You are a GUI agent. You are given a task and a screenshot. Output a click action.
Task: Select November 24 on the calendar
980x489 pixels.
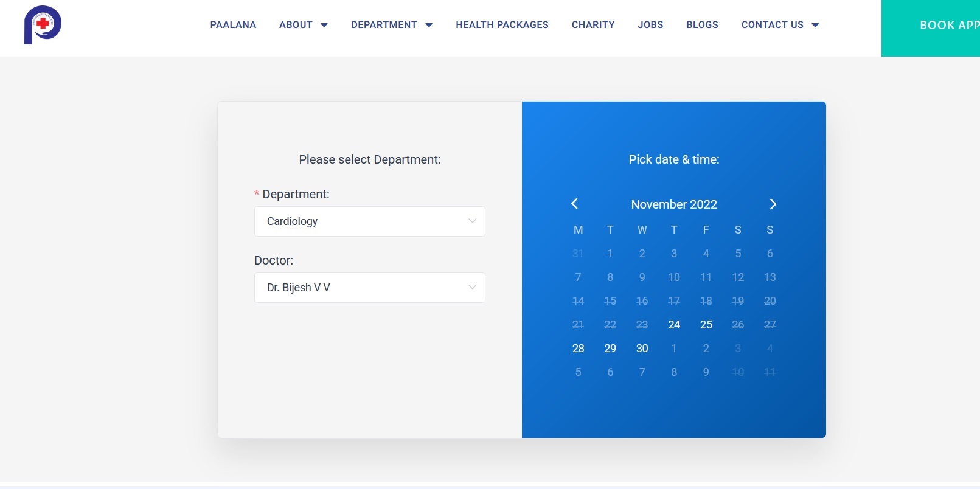coord(674,325)
